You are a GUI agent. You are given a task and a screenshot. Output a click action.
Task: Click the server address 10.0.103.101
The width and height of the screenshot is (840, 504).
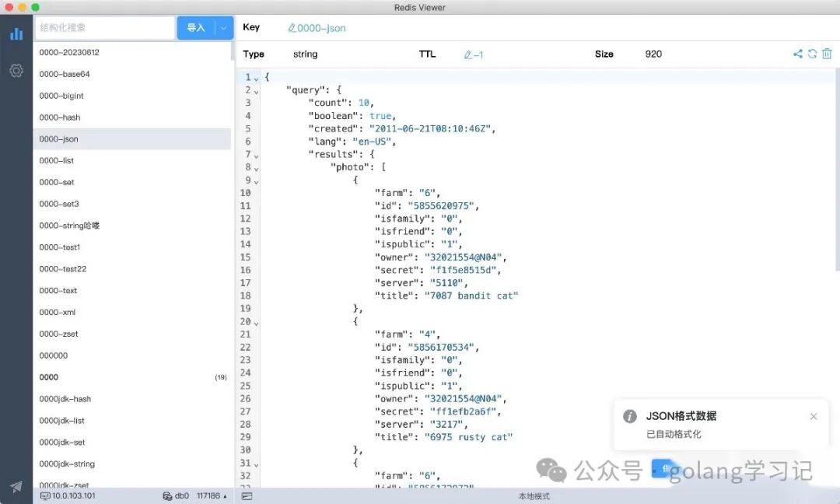coord(73,496)
